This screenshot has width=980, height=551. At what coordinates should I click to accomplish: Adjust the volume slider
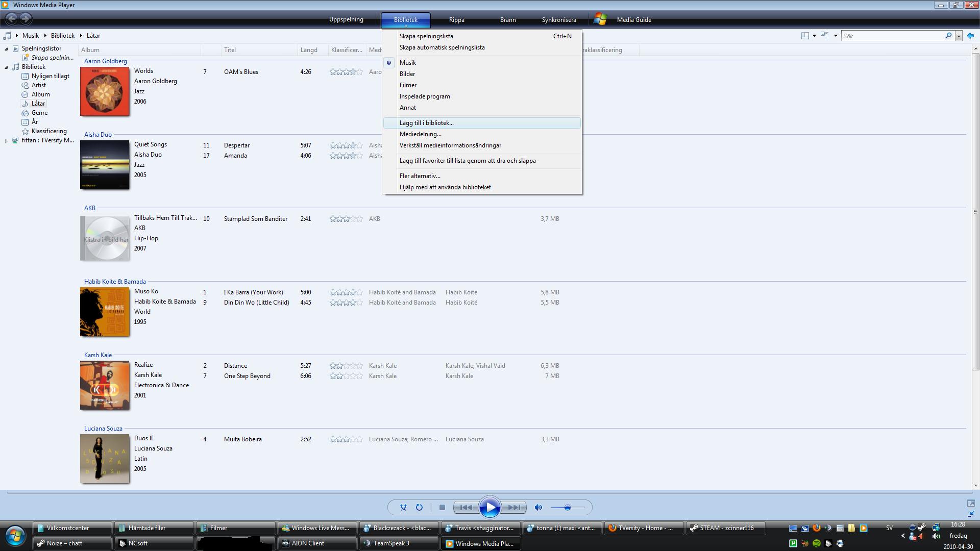coord(567,507)
